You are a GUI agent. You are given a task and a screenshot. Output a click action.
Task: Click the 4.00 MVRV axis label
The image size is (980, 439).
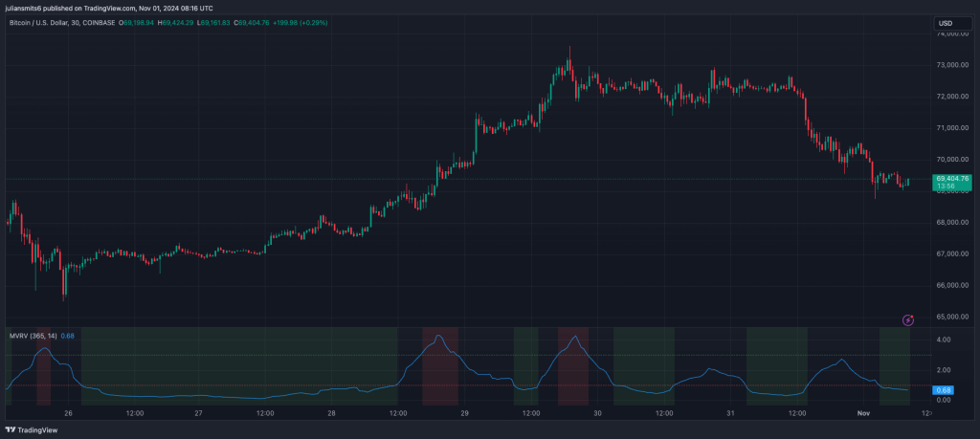(x=944, y=340)
